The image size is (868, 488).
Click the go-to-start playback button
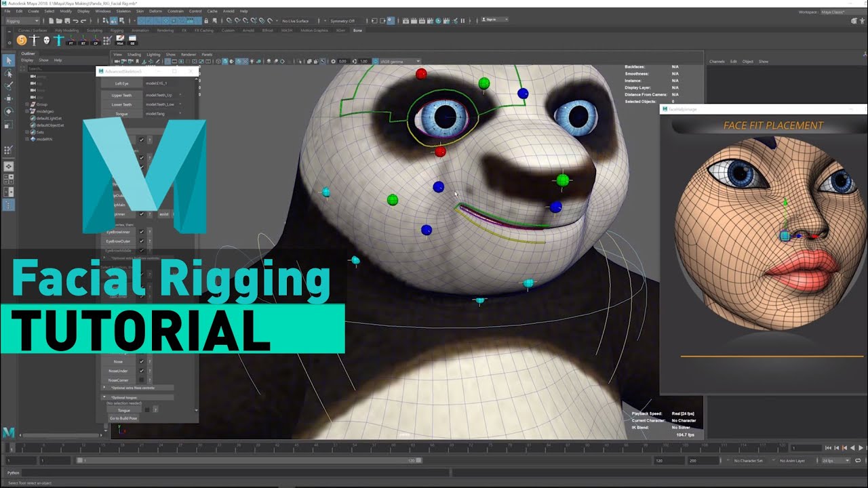click(829, 448)
